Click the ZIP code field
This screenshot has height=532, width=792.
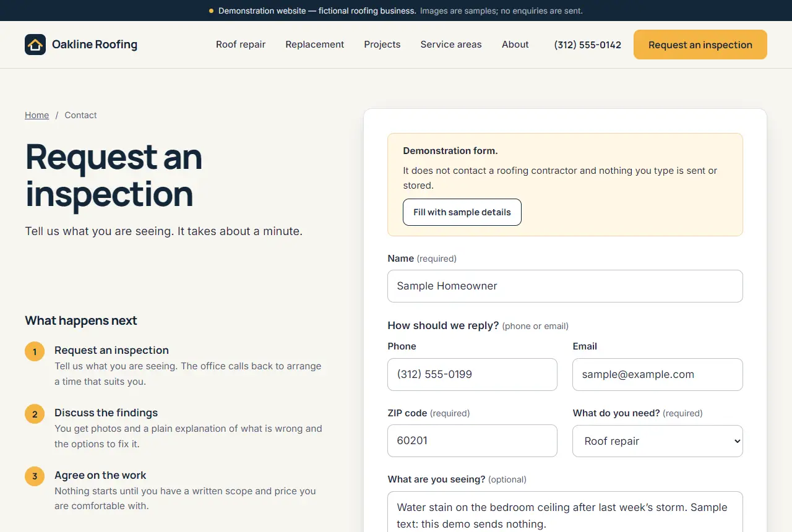click(472, 440)
